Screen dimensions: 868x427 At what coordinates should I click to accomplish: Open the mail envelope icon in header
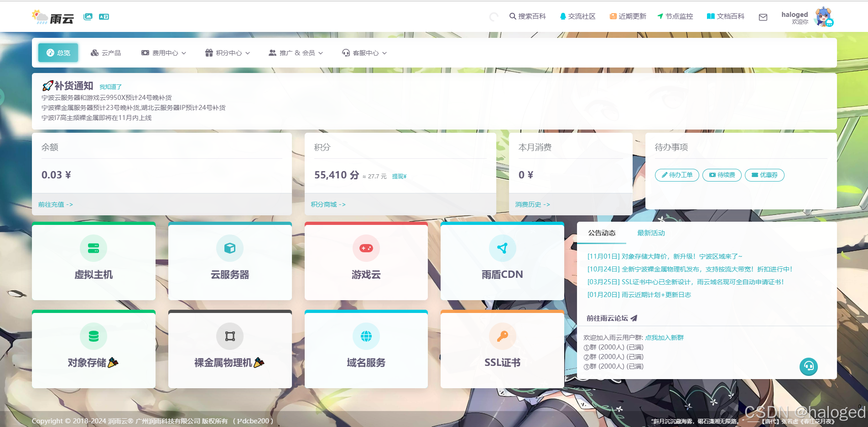(x=763, y=17)
